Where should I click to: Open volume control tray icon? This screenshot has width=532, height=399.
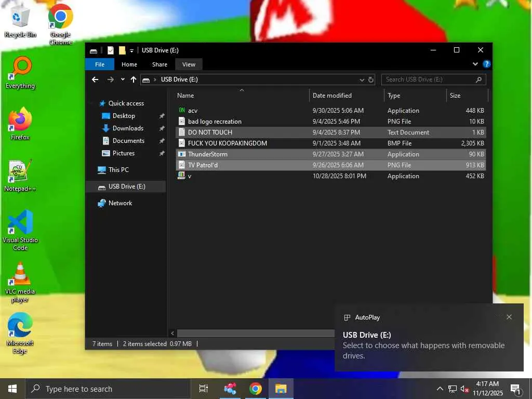pos(464,389)
